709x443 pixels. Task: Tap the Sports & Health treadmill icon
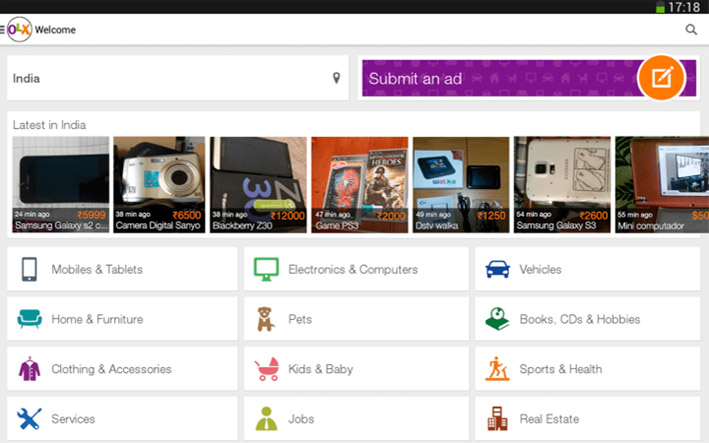click(497, 368)
